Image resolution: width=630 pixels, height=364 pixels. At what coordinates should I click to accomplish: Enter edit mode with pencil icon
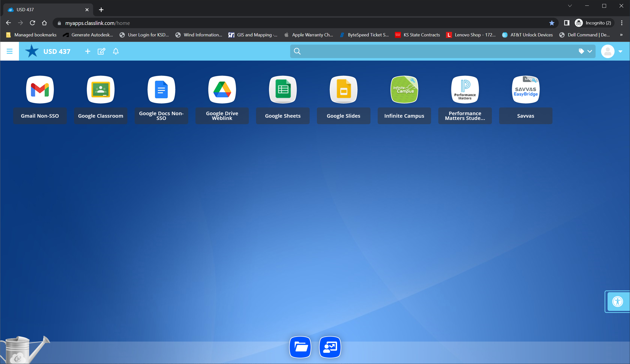click(x=101, y=51)
